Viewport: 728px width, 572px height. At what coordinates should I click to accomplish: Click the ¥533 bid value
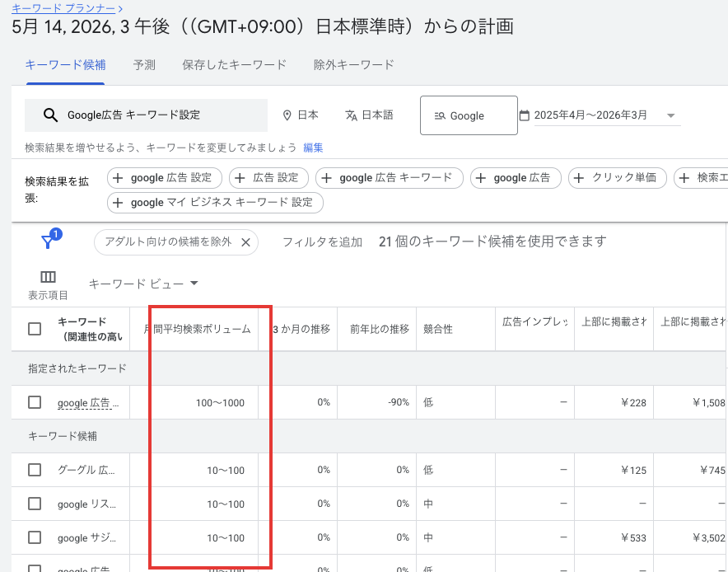click(633, 537)
